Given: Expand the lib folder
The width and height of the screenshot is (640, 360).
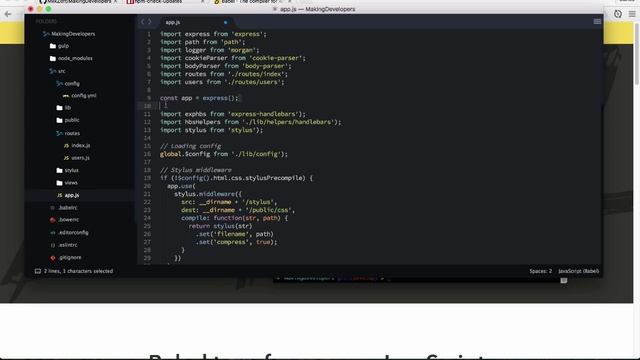Looking at the screenshot, I should (x=67, y=108).
